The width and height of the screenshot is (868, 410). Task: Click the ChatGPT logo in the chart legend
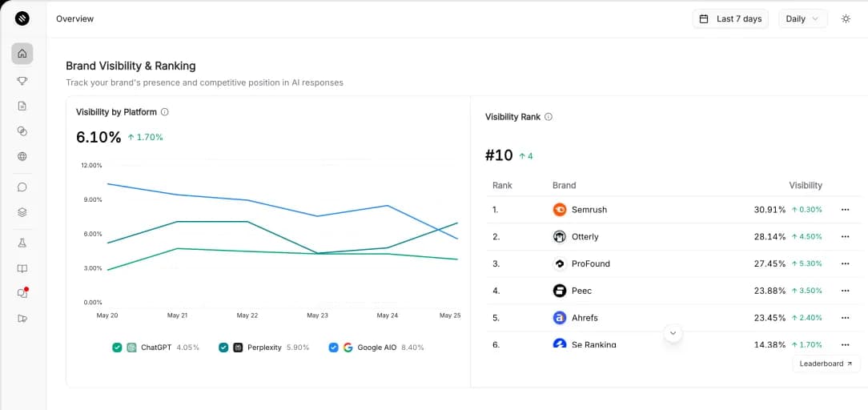[131, 348]
